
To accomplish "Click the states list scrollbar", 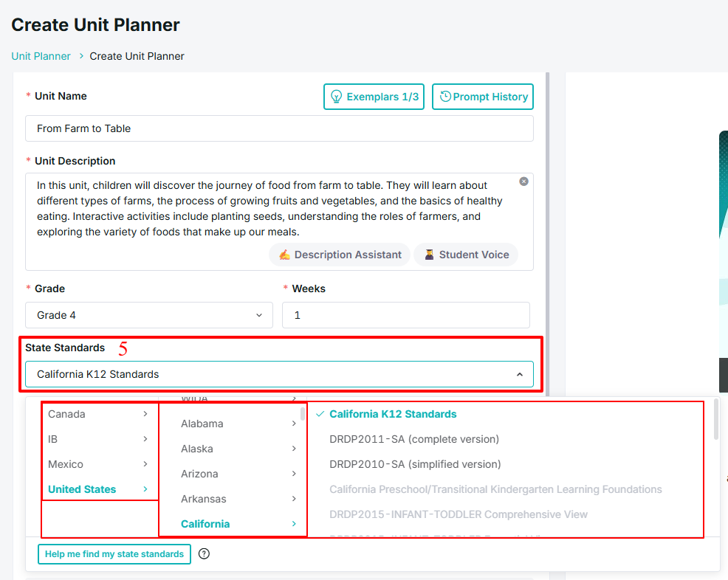I will coord(303,413).
